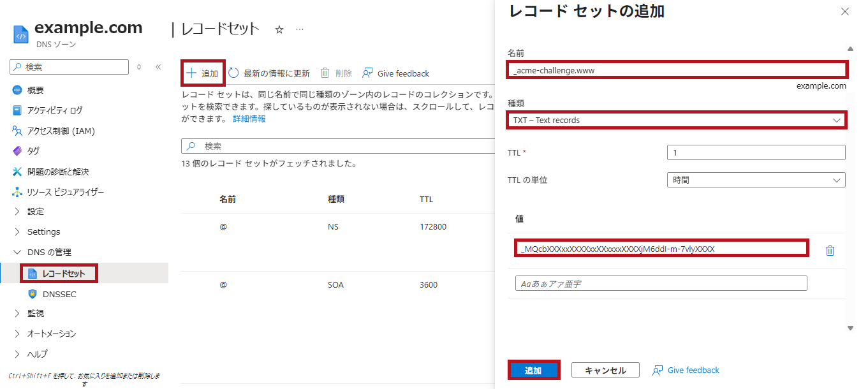Viewport: 868px width, 389px height.
Task: Close the レコード セットの追加 panel
Action: pos(845,11)
